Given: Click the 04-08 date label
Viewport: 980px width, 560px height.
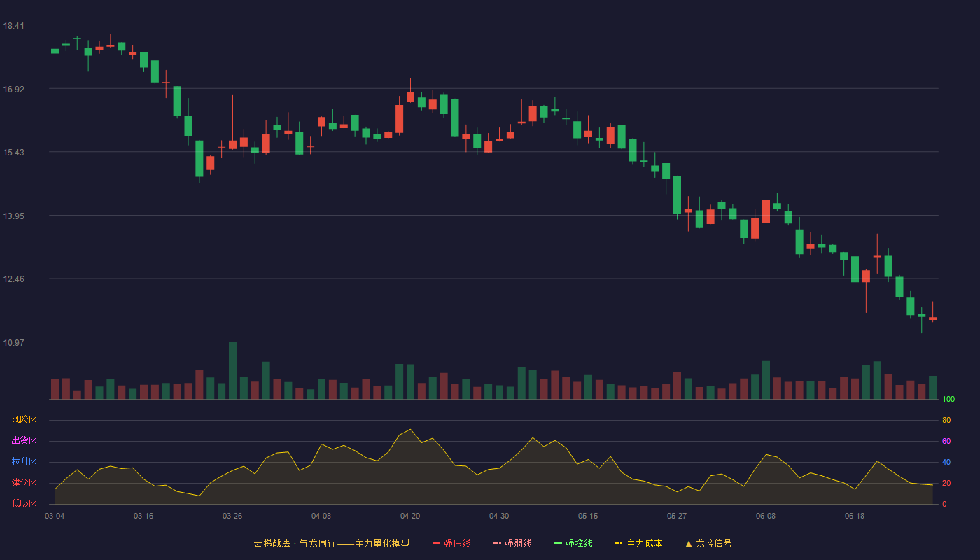Looking at the screenshot, I should tap(321, 516).
